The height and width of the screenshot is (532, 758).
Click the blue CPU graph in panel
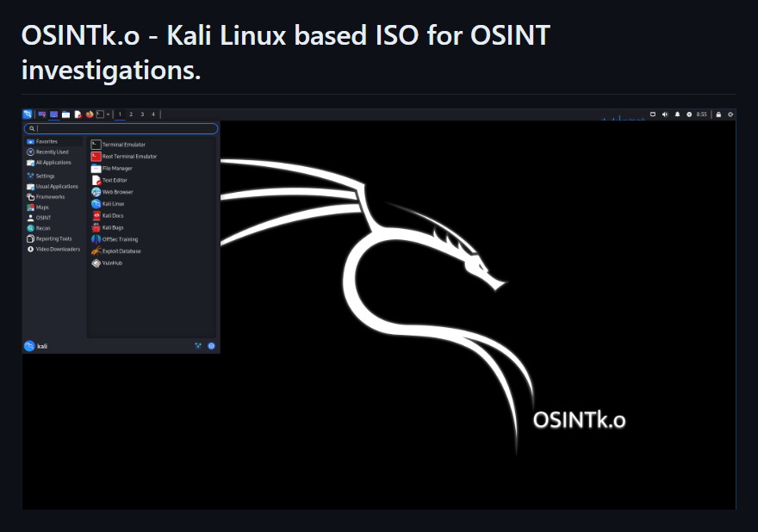coord(623,116)
